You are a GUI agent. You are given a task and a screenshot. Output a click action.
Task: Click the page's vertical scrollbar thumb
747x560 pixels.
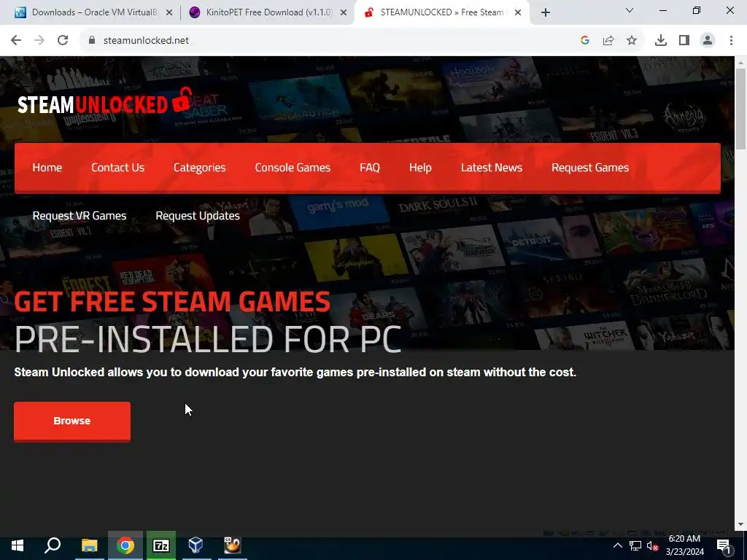pos(740,109)
